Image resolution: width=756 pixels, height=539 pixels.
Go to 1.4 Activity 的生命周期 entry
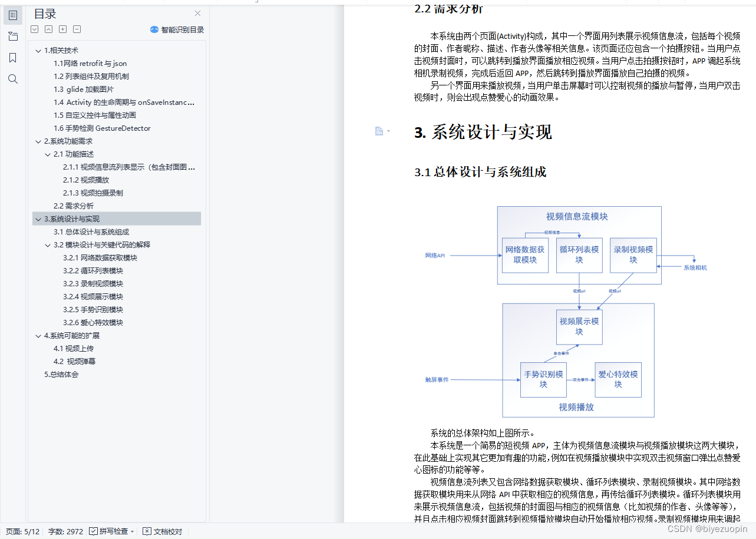coord(124,102)
